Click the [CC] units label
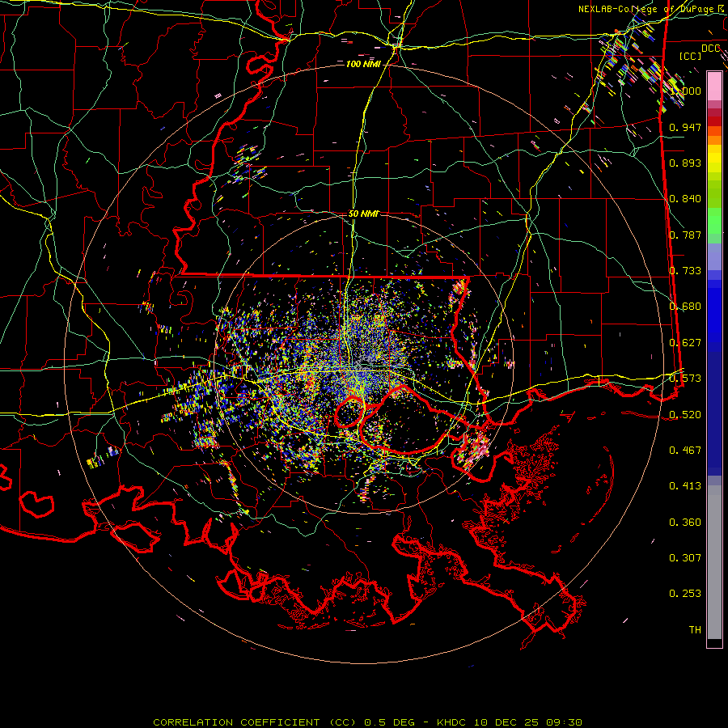 (x=691, y=56)
